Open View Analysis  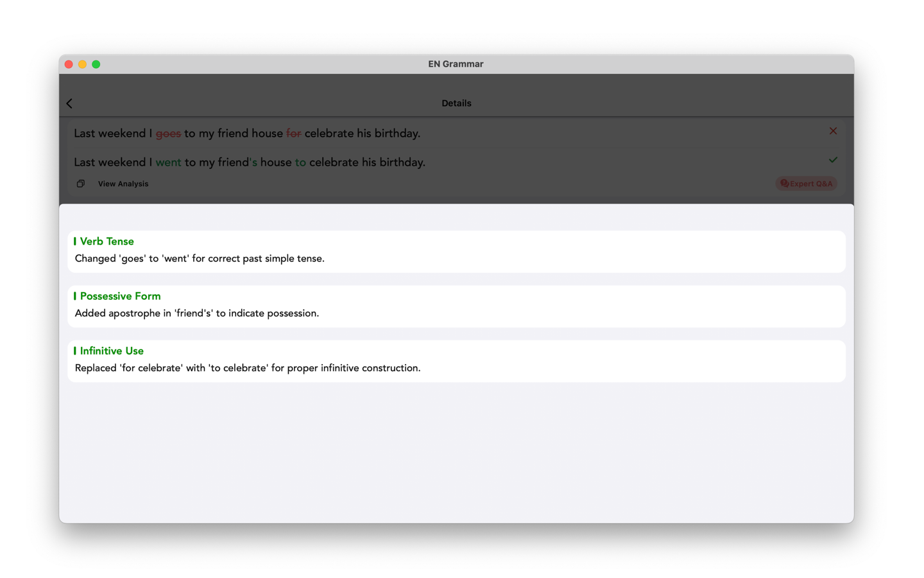(x=123, y=184)
